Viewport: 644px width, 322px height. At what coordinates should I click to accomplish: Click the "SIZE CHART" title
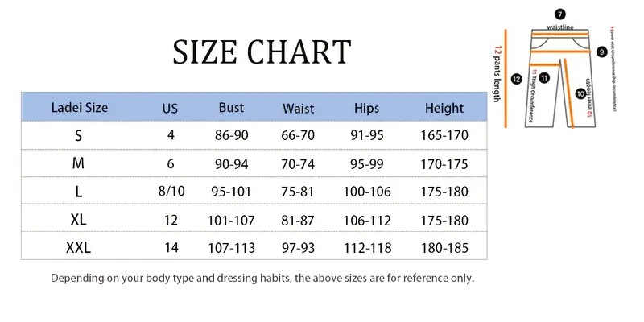click(x=262, y=52)
